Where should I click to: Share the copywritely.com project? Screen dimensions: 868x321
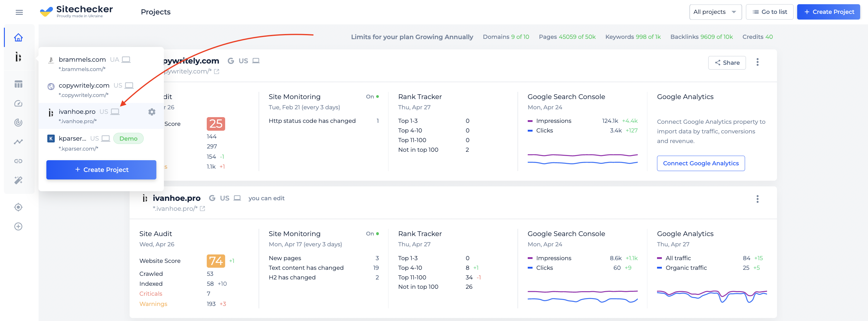click(727, 63)
